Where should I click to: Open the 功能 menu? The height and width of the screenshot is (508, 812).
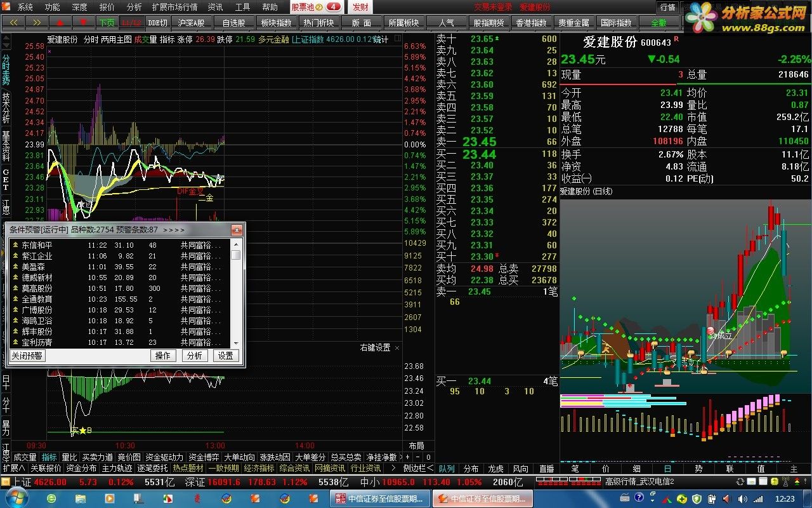point(52,7)
